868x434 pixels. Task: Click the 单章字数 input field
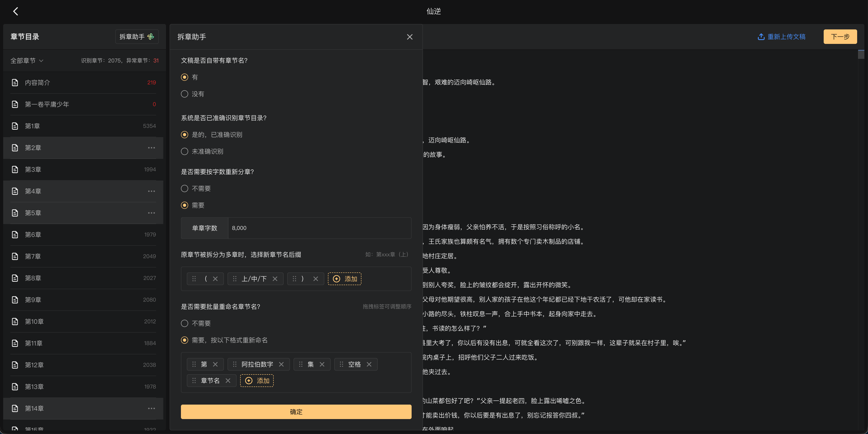coord(319,228)
